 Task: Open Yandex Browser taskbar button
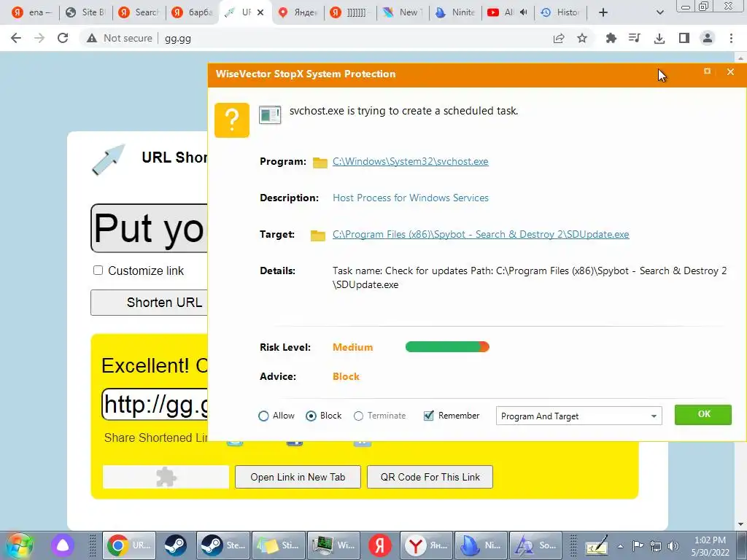coord(426,545)
